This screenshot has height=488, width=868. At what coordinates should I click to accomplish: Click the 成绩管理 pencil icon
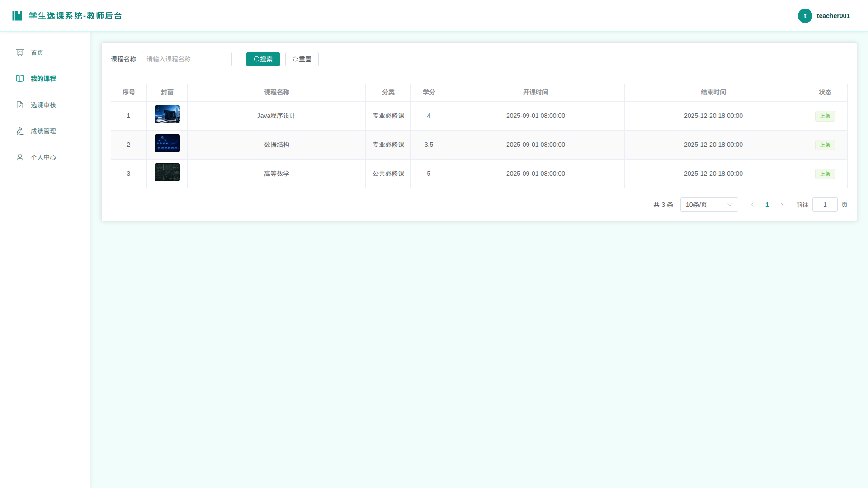20,131
